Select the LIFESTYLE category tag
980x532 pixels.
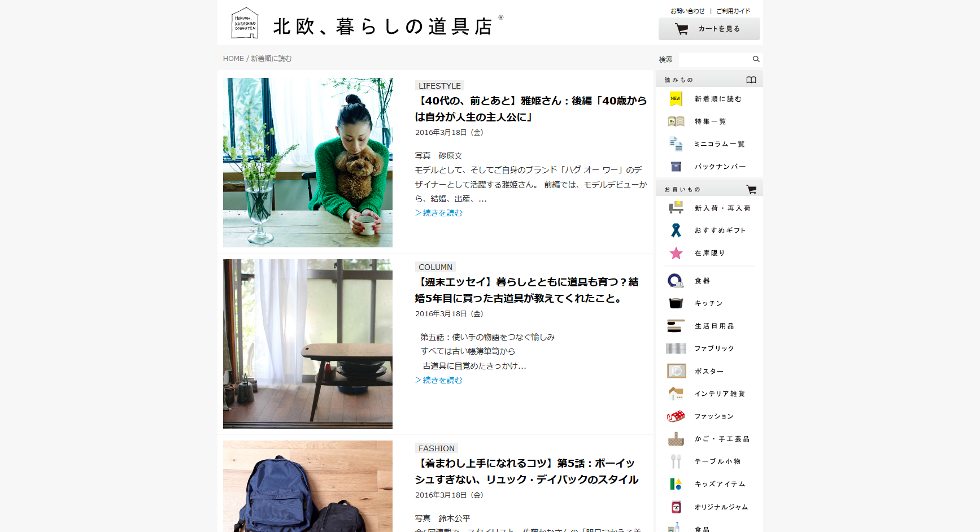pos(439,86)
